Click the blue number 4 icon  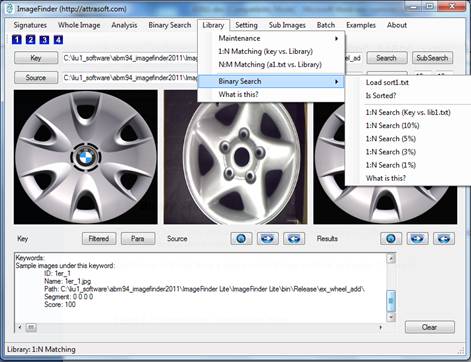pyautogui.click(x=58, y=40)
